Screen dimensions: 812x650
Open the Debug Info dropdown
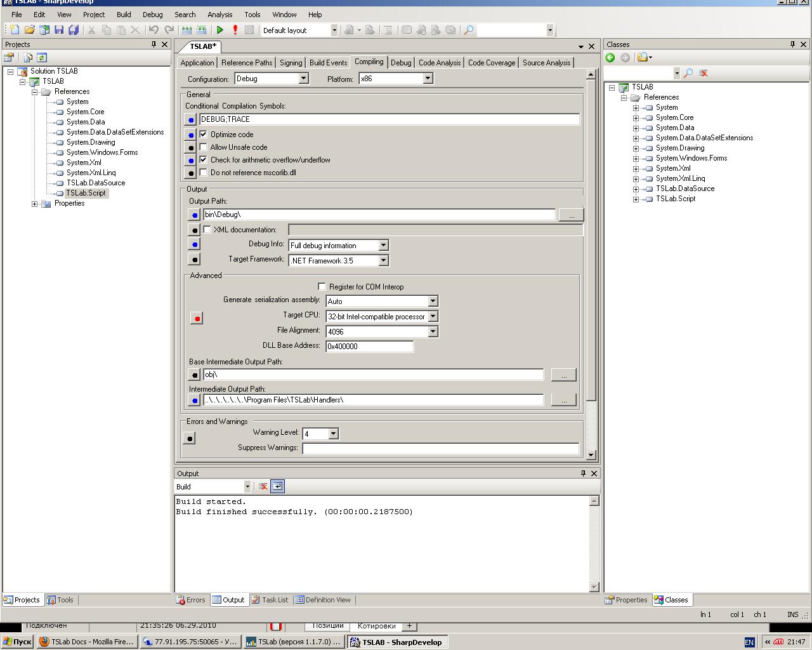click(x=383, y=245)
